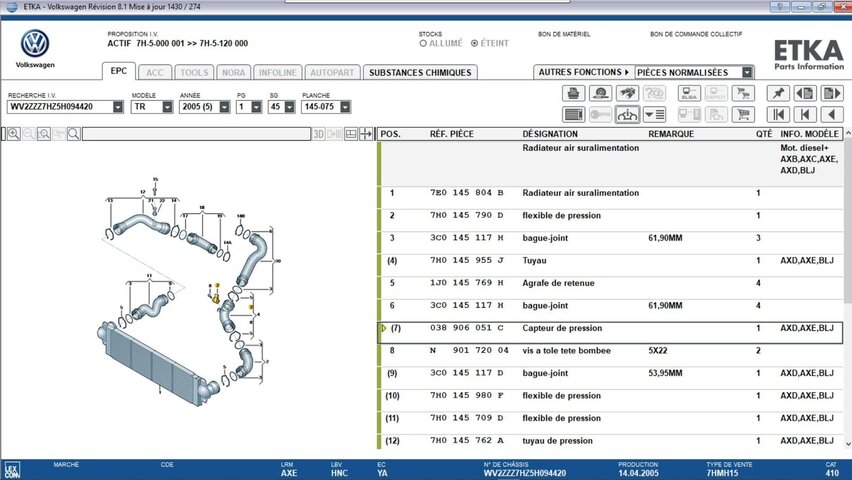852x480 pixels.
Task: Click the printer icon in toolbar
Action: tap(573, 93)
